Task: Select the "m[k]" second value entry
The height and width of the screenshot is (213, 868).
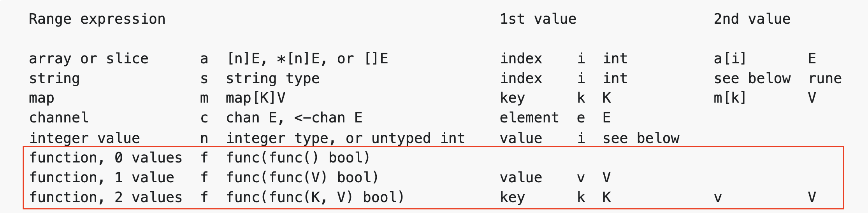Action: 730,98
